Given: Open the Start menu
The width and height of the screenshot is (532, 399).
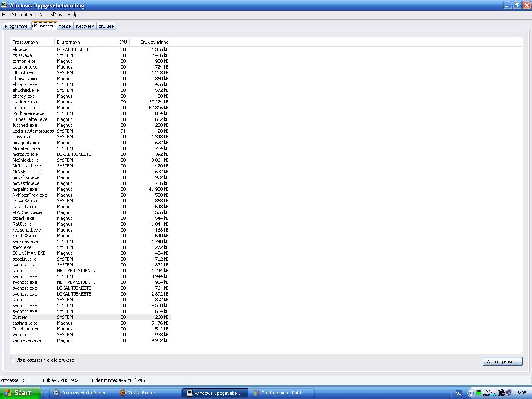Looking at the screenshot, I should (x=20, y=393).
